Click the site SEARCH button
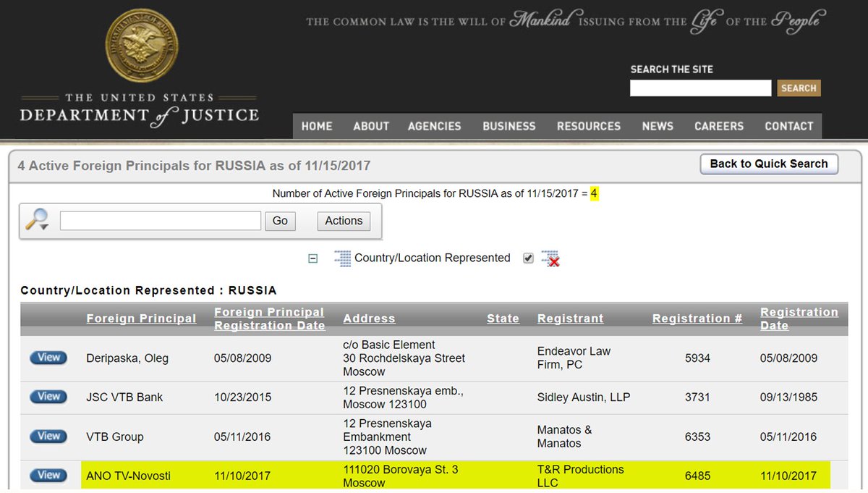Image resolution: width=868 pixels, height=493 pixels. [x=799, y=88]
